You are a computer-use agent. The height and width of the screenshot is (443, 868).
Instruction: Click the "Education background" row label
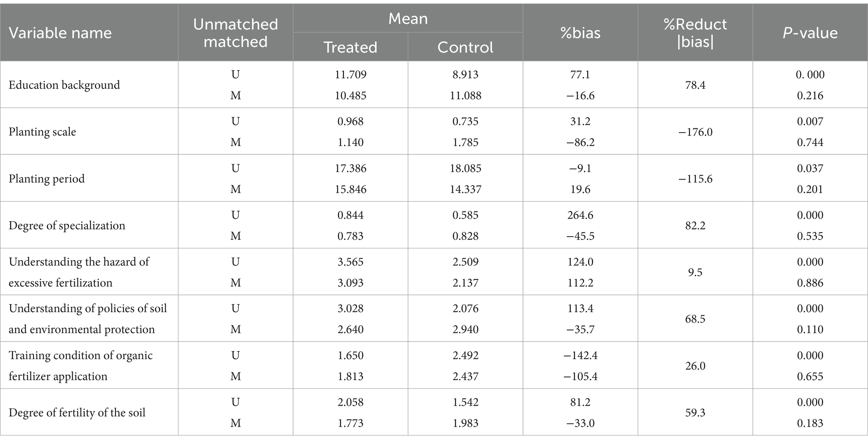[64, 85]
